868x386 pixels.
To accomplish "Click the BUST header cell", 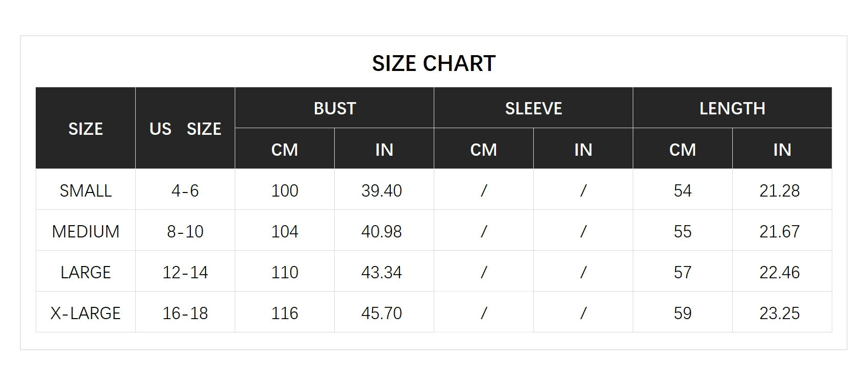I will (x=334, y=108).
